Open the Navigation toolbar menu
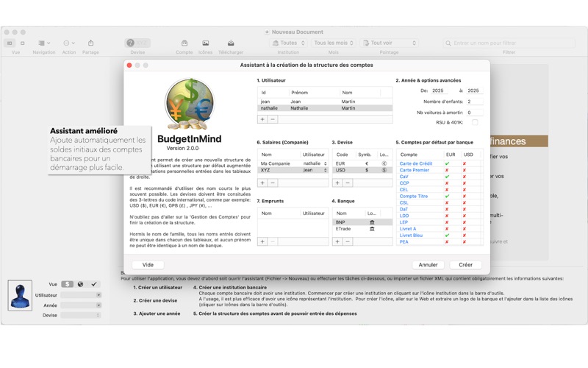 click(x=44, y=43)
